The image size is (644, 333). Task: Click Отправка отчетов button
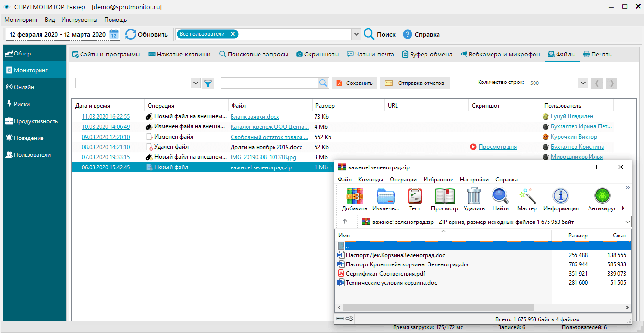point(415,83)
